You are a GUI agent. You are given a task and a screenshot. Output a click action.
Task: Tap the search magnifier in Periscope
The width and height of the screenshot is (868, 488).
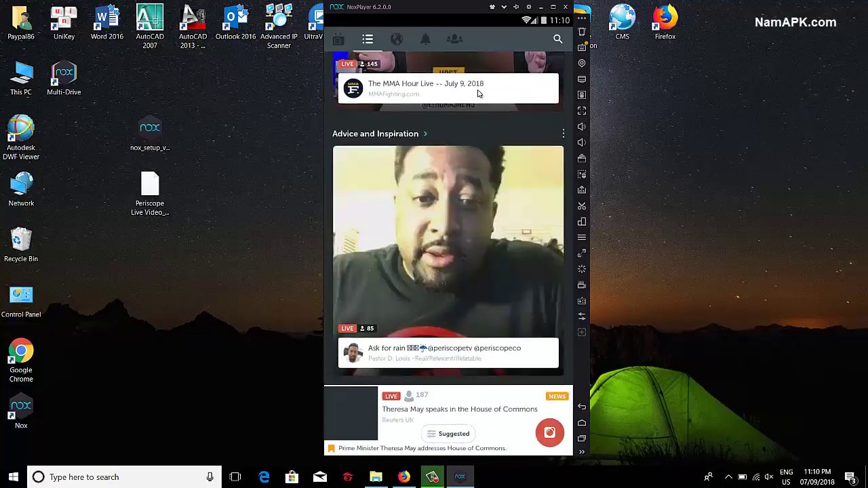tap(557, 39)
